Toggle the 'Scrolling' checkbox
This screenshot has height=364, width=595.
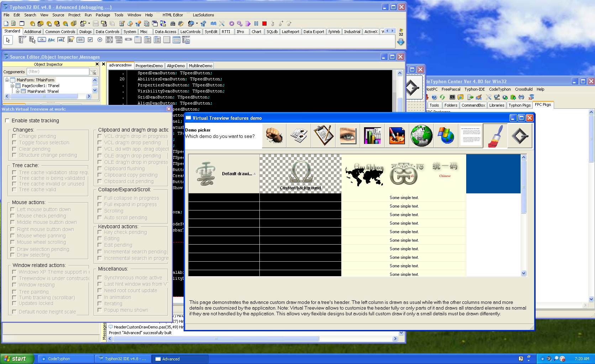click(x=100, y=211)
